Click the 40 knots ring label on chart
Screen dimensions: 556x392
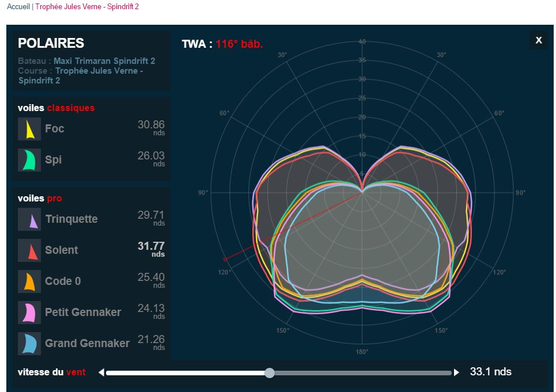coord(362,42)
